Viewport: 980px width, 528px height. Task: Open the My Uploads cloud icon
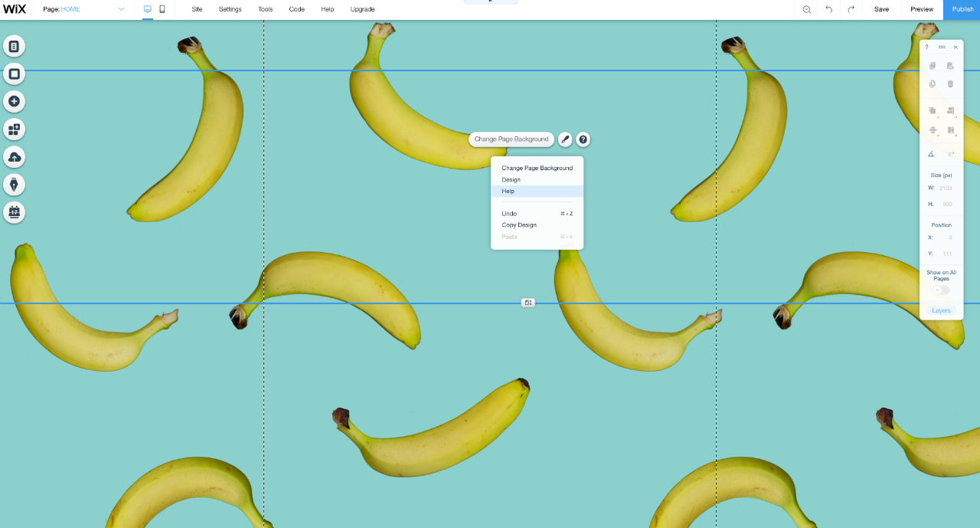pyautogui.click(x=14, y=156)
